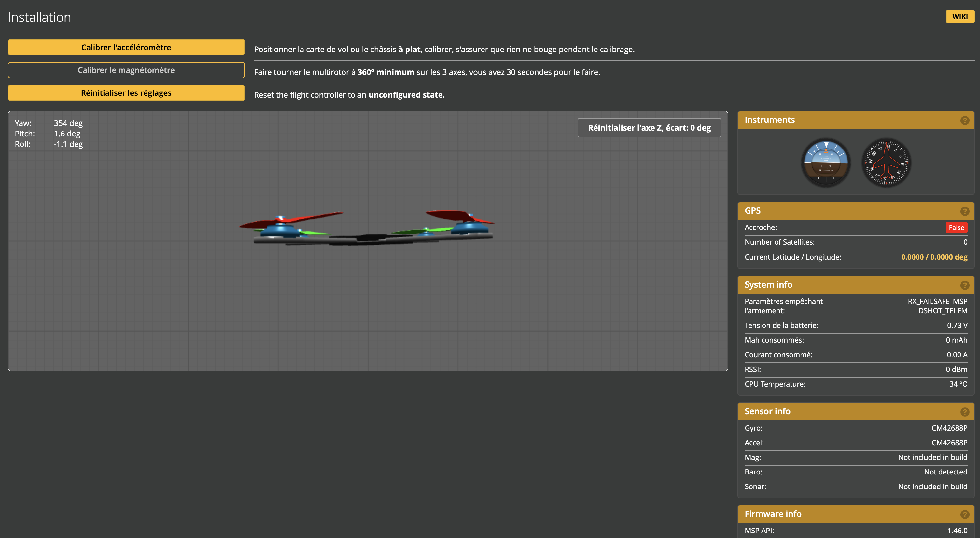The image size is (980, 538).
Task: Click the Firmware info panel header
Action: coord(773,514)
